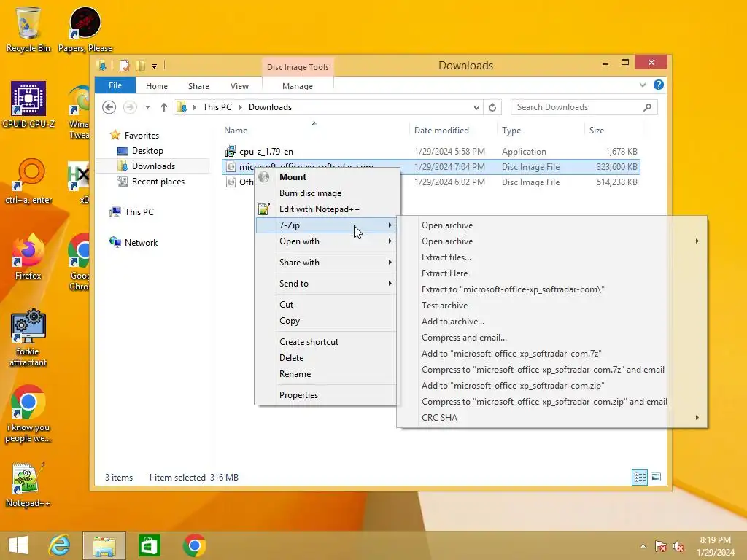
Task: Open Explorer Help question mark
Action: point(659,85)
